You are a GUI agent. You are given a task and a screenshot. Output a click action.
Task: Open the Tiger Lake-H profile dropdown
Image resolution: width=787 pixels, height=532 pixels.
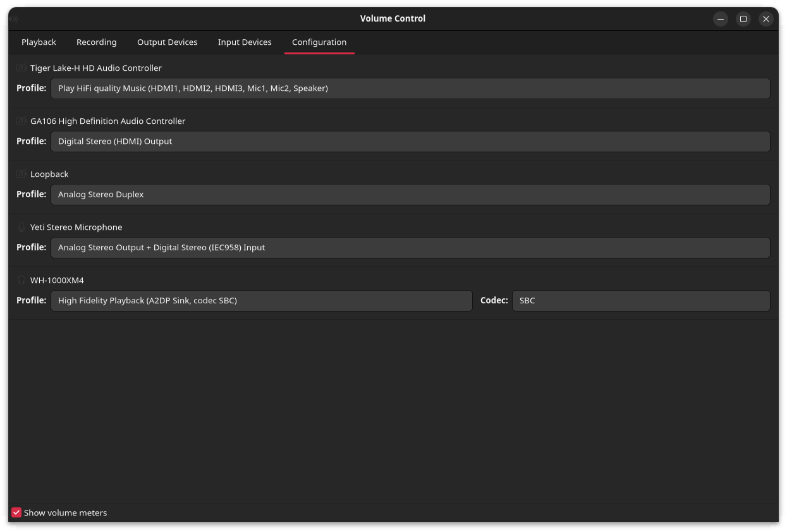[410, 88]
